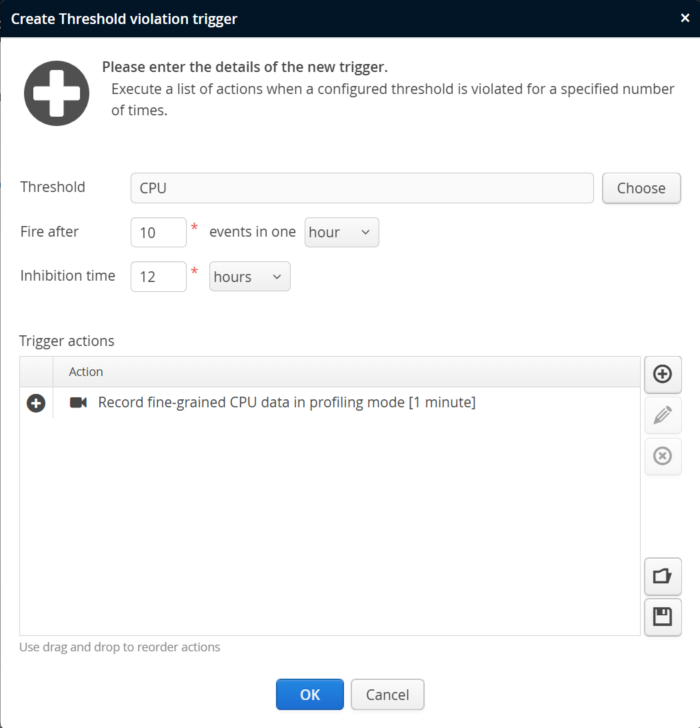Viewport: 700px width, 728px height.
Task: Close the Create Threshold violation trigger dialog
Action: [x=685, y=18]
